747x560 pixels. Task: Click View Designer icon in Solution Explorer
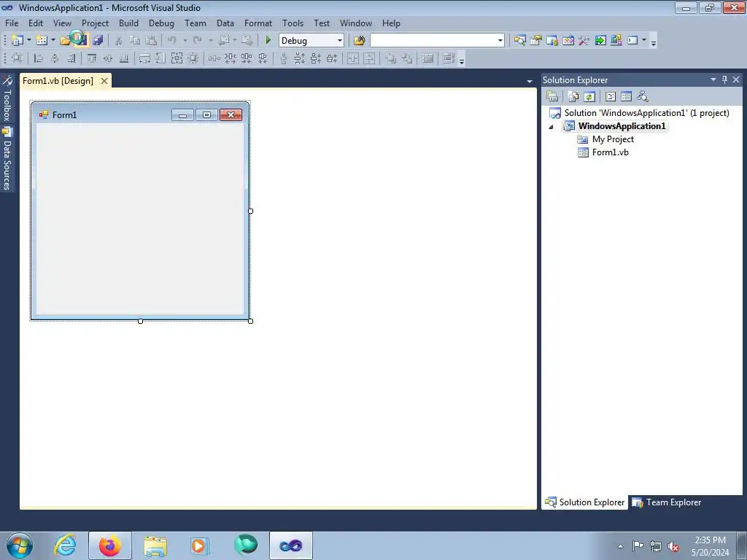tap(627, 96)
